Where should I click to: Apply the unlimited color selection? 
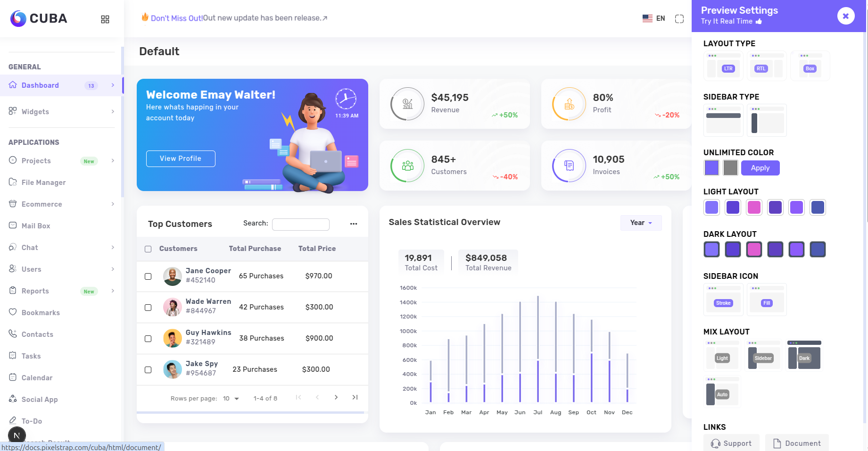(x=760, y=168)
